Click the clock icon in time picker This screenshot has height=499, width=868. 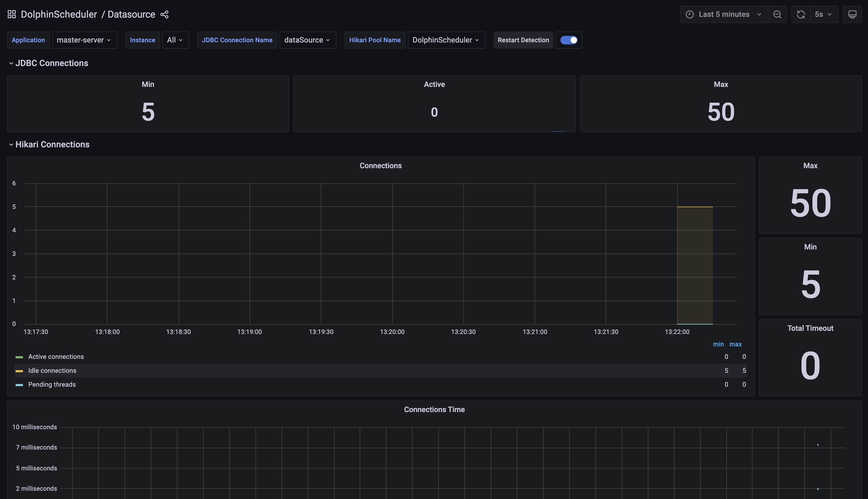[689, 14]
